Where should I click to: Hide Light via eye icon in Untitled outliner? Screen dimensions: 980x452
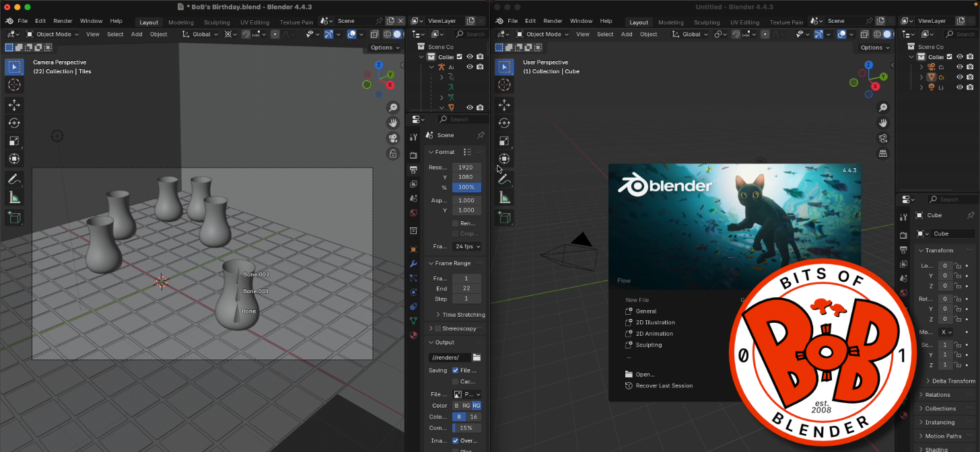point(960,87)
